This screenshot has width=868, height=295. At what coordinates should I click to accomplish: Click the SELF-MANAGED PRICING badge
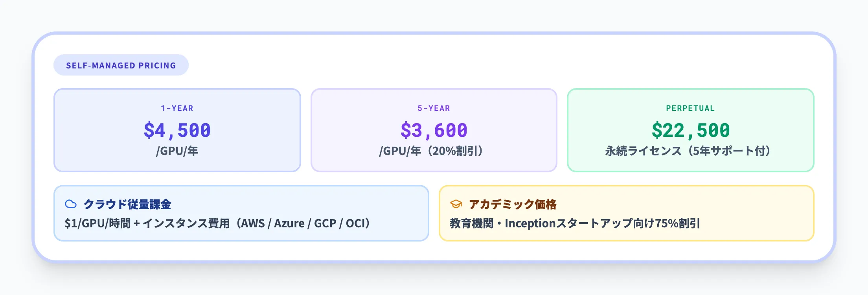[121, 65]
